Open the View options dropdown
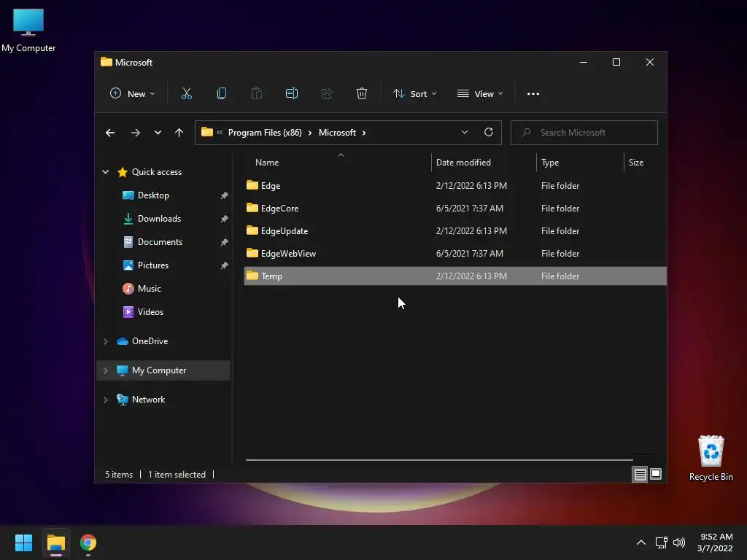This screenshot has width=747, height=560. (480, 94)
